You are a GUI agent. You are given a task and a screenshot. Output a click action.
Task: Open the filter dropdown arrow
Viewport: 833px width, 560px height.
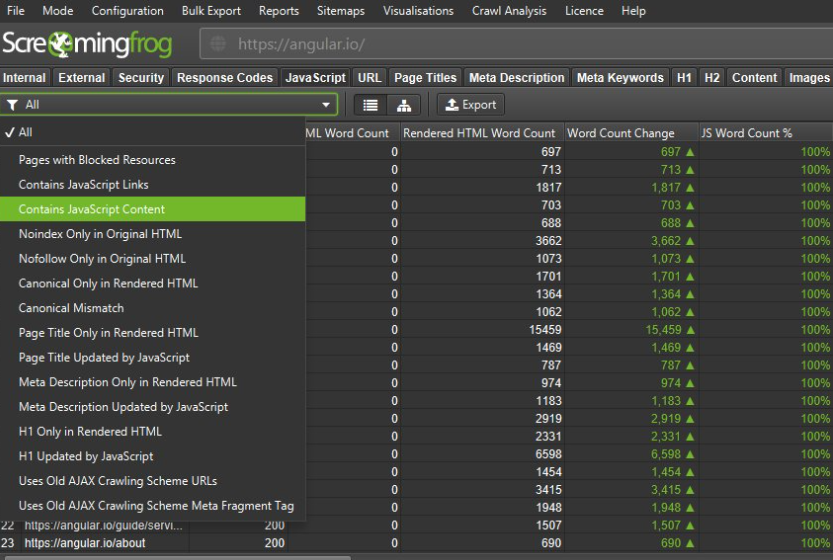pyautogui.click(x=326, y=105)
